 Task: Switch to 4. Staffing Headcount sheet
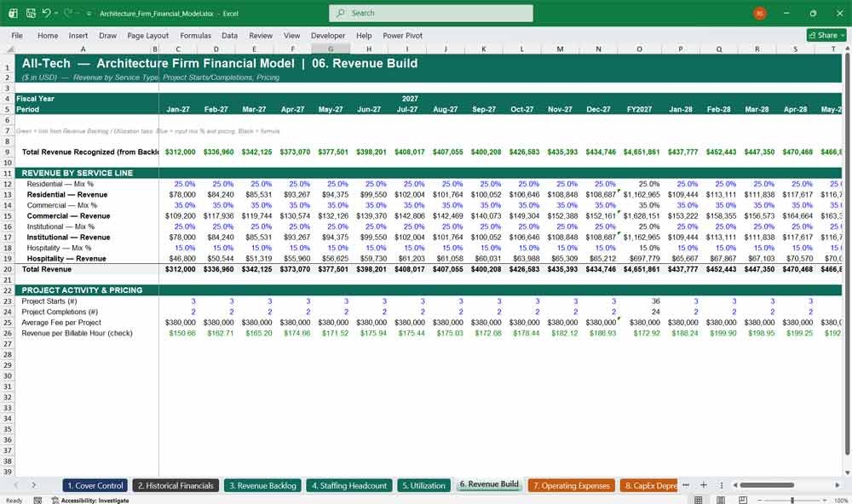click(348, 485)
